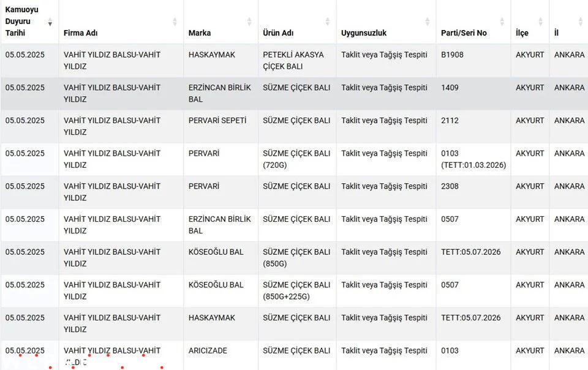Click sort arrows in Parti/Seri No column
The height and width of the screenshot is (370, 588).
coord(502,21)
